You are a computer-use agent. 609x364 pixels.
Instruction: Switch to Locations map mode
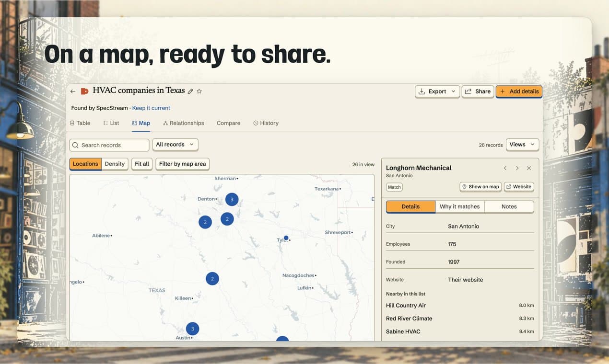(x=85, y=164)
